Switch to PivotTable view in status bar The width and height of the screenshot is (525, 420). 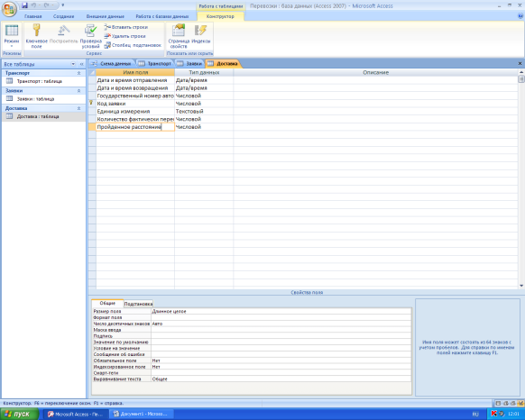click(506, 403)
